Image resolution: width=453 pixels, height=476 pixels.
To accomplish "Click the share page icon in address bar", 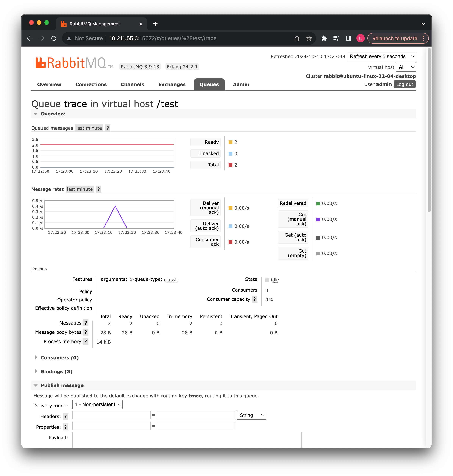I will (297, 38).
